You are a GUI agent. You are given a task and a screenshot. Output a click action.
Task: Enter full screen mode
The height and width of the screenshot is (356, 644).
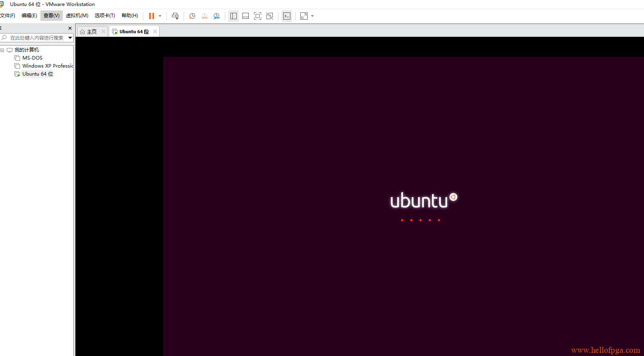[x=258, y=16]
